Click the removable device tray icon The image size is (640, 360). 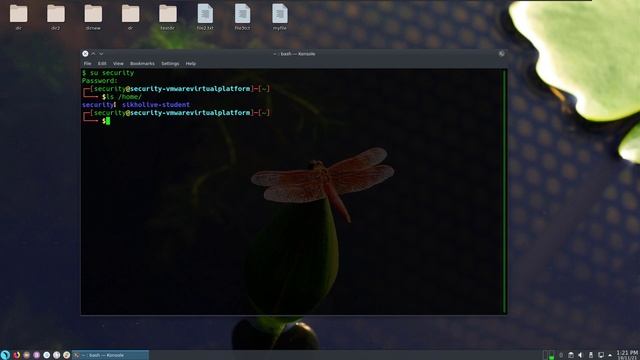coord(591,355)
